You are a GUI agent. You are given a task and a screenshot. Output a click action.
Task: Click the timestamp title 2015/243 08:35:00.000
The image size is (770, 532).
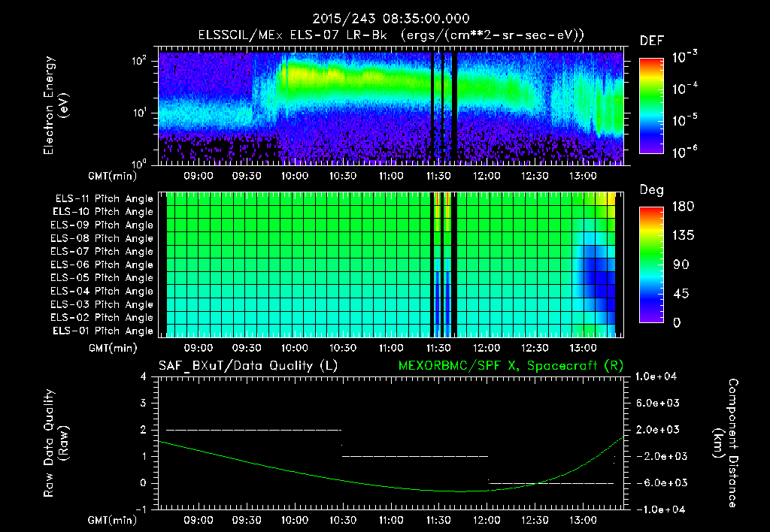(x=391, y=19)
